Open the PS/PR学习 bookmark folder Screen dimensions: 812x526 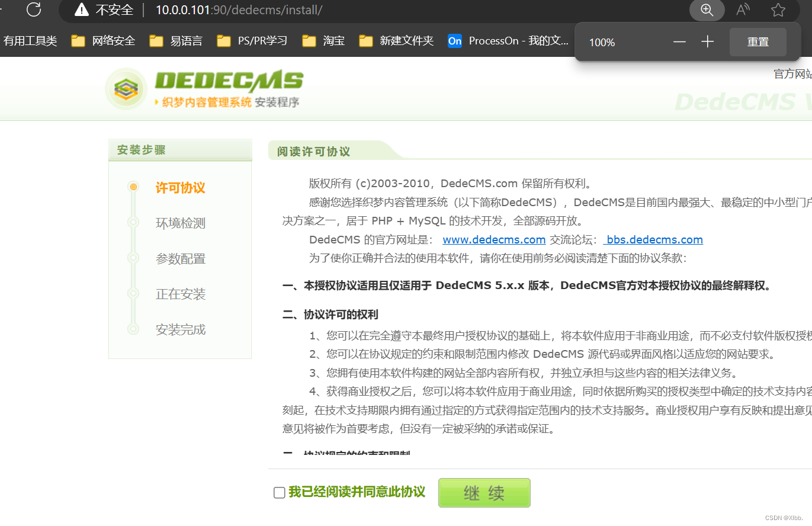tap(252, 41)
